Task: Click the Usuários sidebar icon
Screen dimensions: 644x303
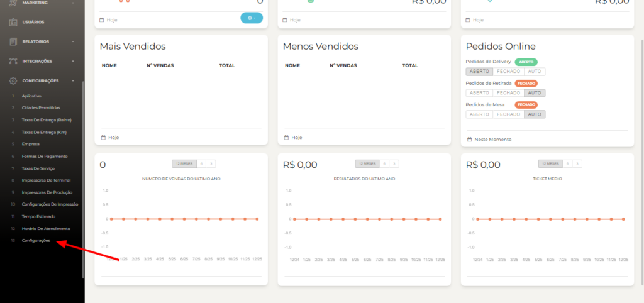Action: tap(13, 22)
